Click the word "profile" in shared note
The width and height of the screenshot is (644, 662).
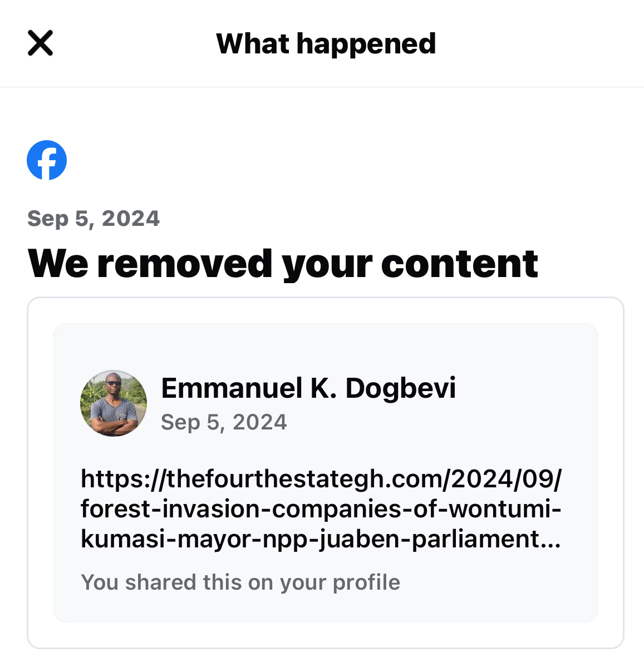click(x=366, y=582)
